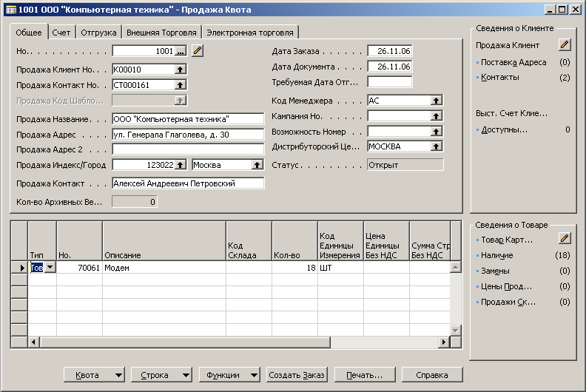
Task: Click pencil icon beside Продажа Клиент
Action: (565, 45)
